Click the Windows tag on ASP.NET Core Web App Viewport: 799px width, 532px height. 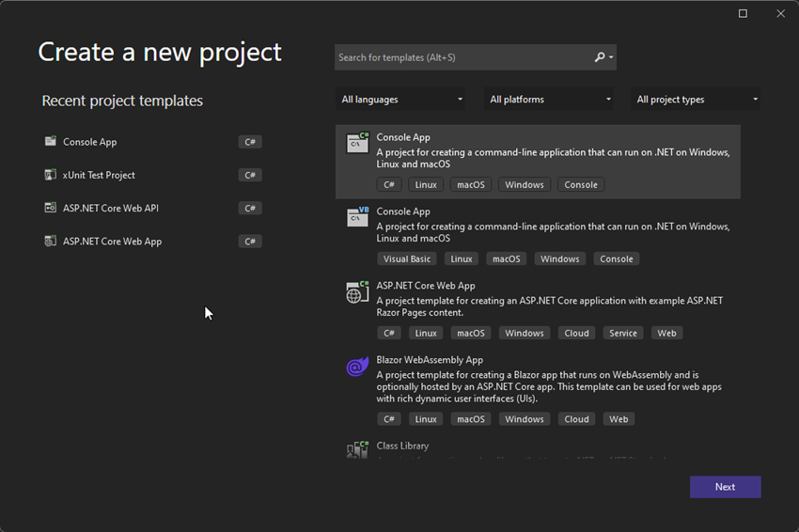525,334
